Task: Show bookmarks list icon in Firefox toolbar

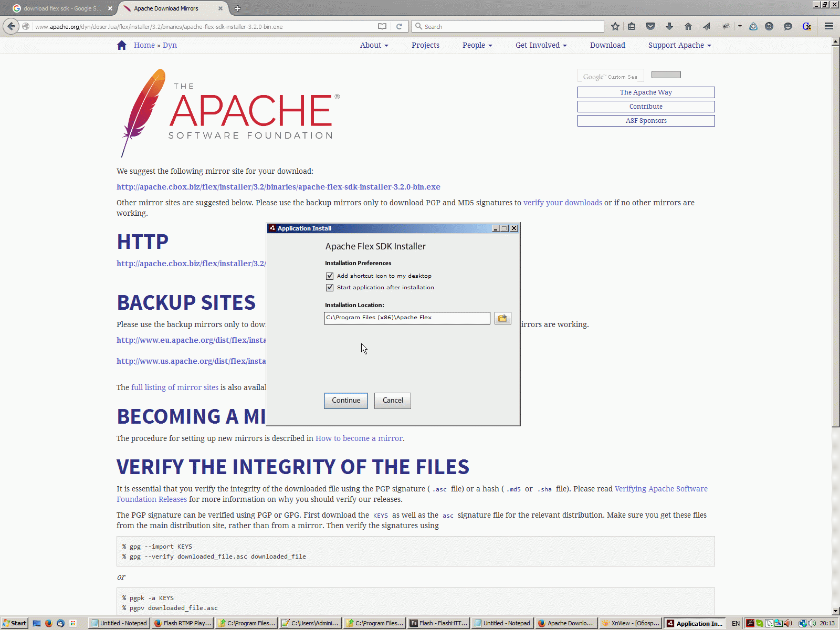Action: point(632,26)
